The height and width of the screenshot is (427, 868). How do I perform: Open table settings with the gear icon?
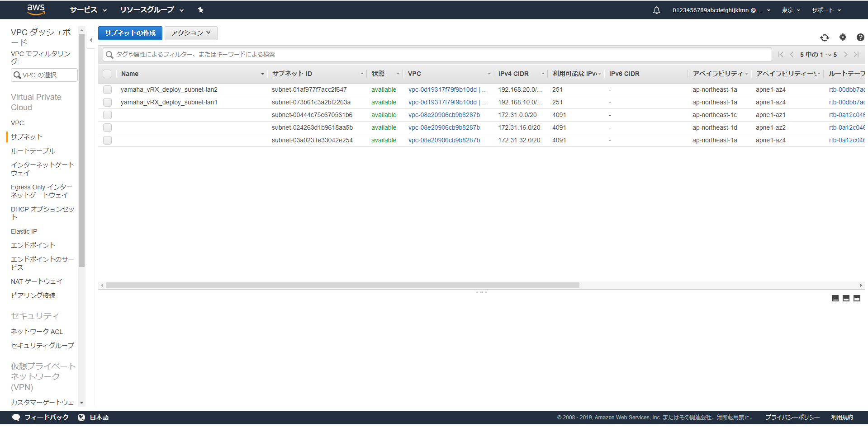point(843,38)
